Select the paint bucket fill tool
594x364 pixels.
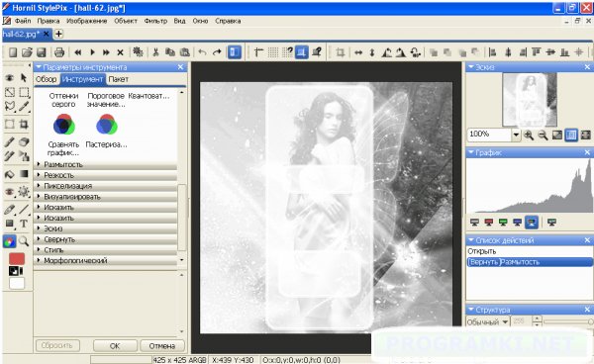(x=10, y=174)
